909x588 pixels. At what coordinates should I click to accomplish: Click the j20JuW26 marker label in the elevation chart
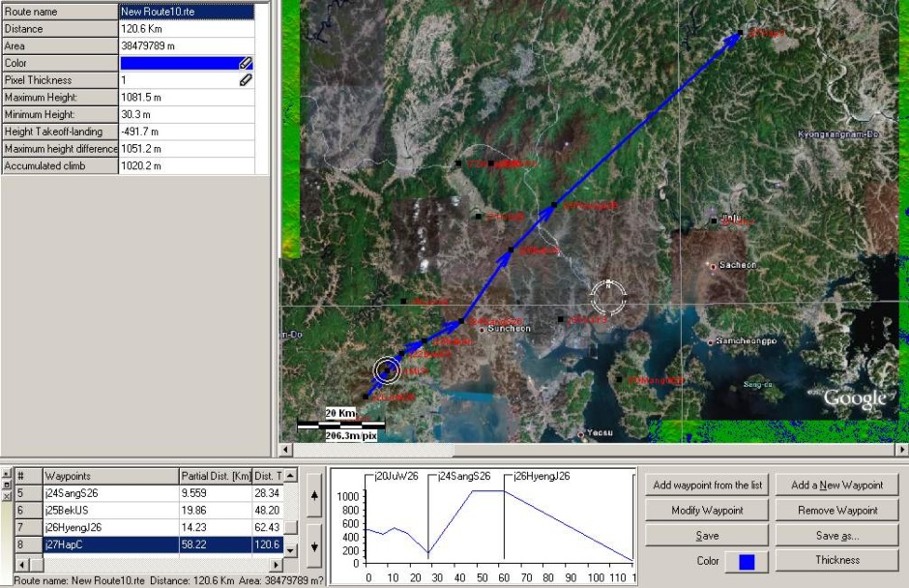(x=396, y=476)
